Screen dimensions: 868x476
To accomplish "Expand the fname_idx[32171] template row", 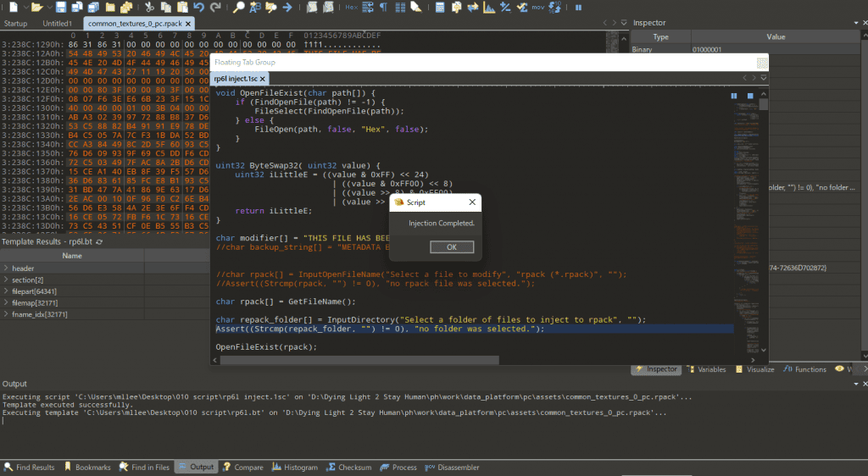I will tap(6, 314).
